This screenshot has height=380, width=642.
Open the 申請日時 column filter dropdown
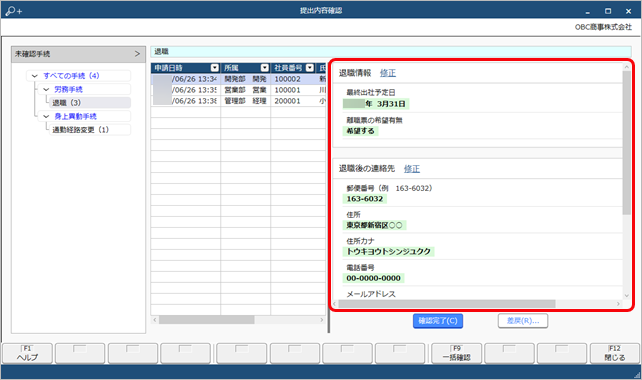pos(215,68)
